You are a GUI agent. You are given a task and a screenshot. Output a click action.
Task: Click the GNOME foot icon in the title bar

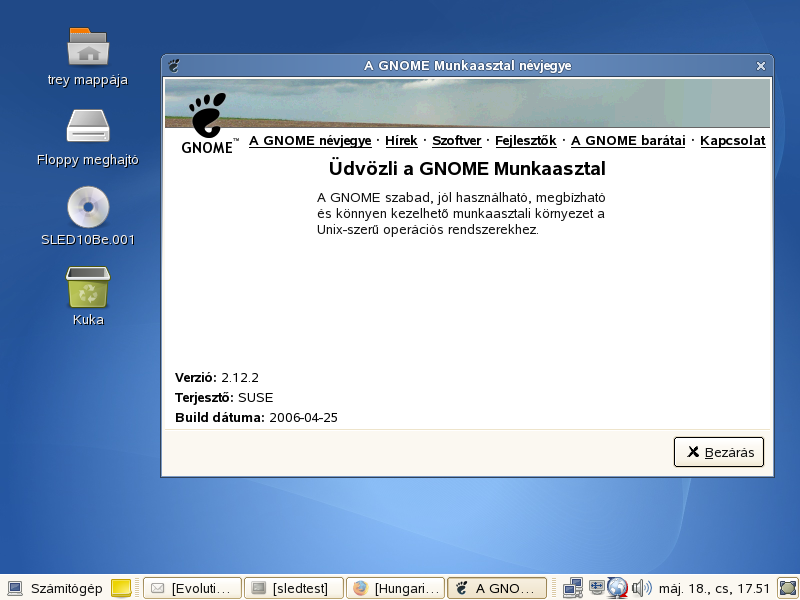pyautogui.click(x=174, y=66)
